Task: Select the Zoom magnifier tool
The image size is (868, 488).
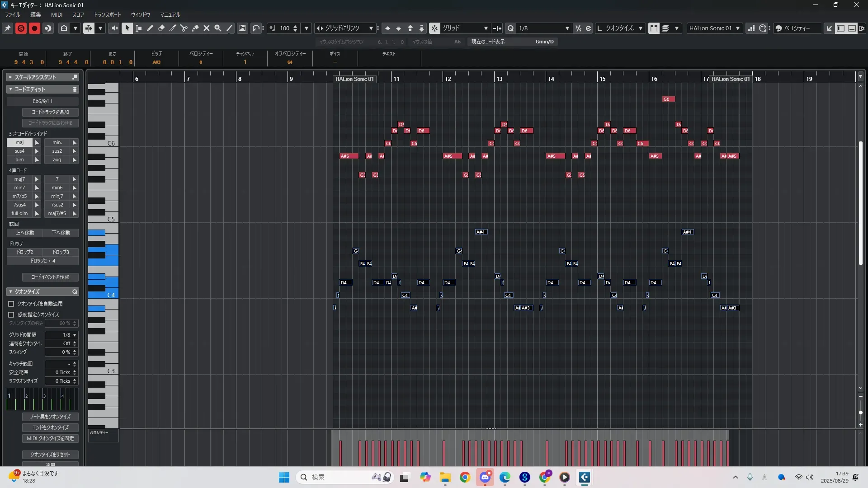Action: (218, 28)
